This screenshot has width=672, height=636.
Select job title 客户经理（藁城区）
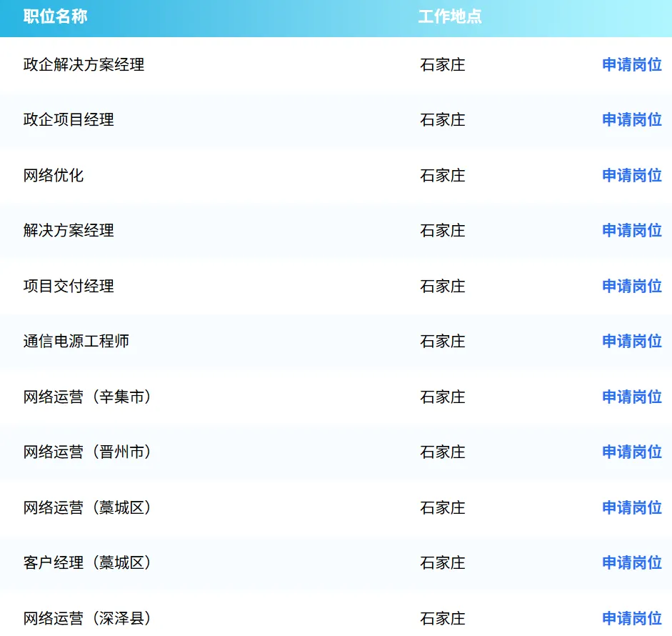click(87, 562)
